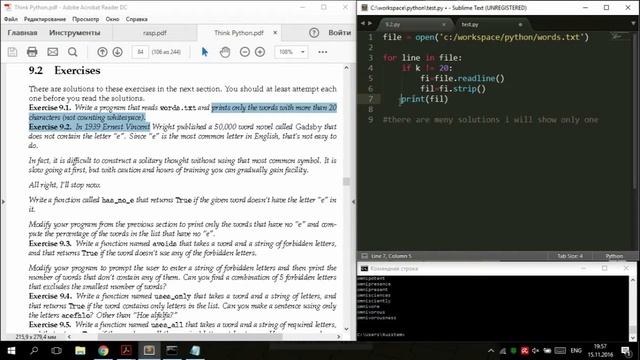Click Acrobat Reader taskbar icon
Image resolution: width=640 pixels, height=360 pixels.
126,351
